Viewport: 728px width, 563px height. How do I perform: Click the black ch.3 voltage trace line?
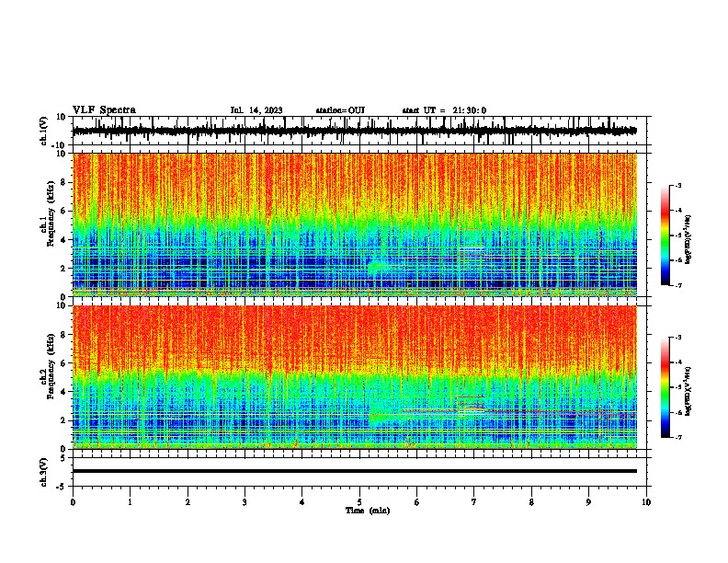354,471
